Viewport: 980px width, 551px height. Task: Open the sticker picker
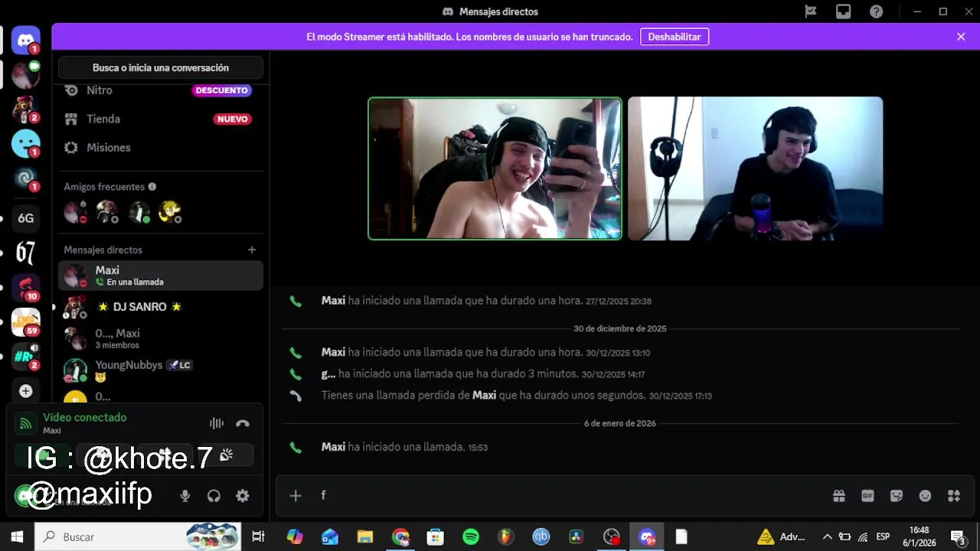(x=897, y=496)
